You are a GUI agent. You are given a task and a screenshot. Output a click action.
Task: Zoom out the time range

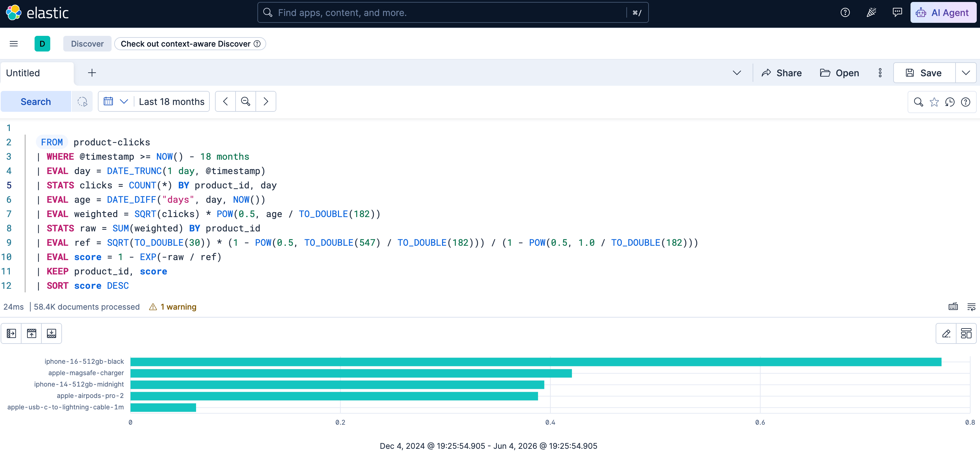(x=245, y=101)
